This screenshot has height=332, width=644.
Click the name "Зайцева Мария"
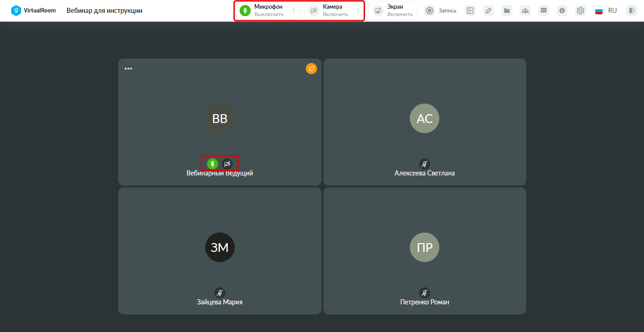220,303
